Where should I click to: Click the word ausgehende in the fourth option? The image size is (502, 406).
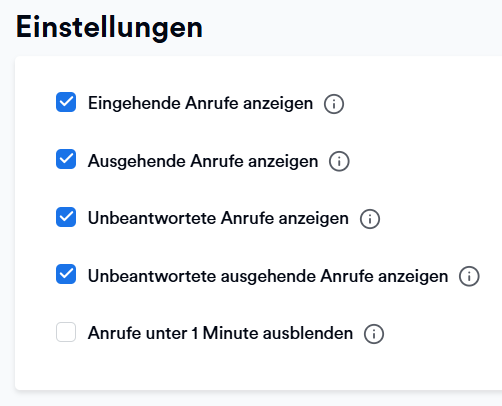[x=268, y=277]
